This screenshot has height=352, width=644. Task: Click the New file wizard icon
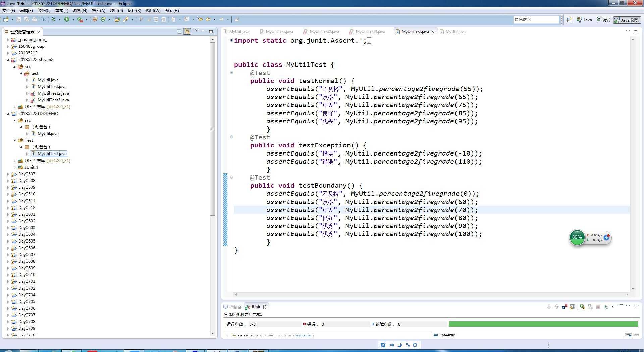6,20
